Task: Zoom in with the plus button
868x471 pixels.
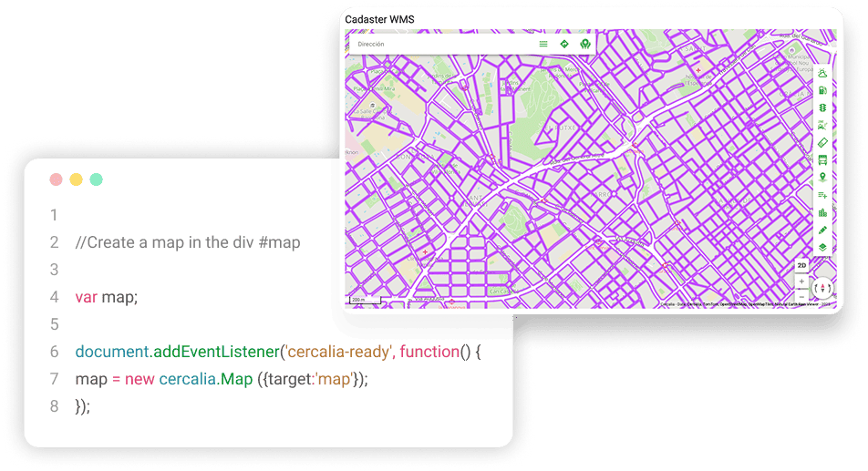Action: [x=801, y=282]
